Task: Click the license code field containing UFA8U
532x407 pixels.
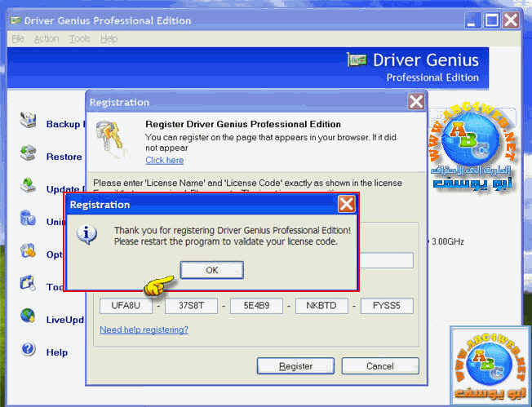Action: click(x=126, y=307)
